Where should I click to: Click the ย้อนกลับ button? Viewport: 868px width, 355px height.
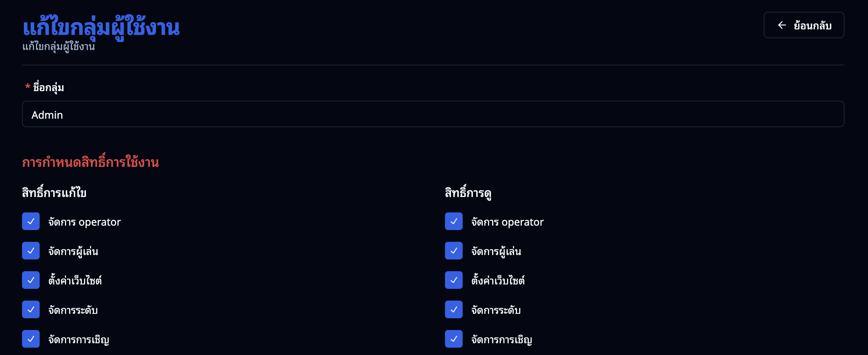804,25
